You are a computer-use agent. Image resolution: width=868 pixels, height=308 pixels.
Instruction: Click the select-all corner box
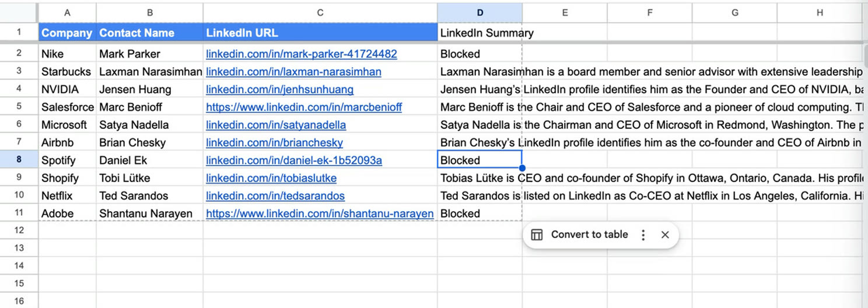coord(19,12)
